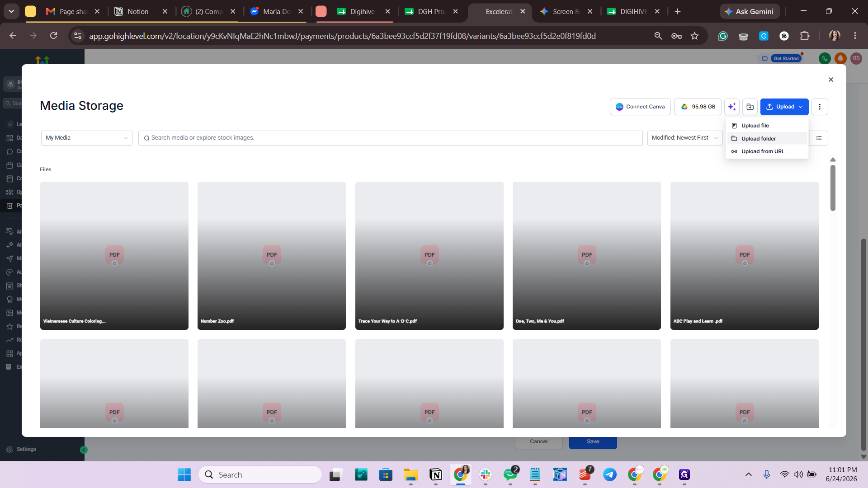
Task: Open the AI image generation sparkle button
Action: pyautogui.click(x=732, y=107)
